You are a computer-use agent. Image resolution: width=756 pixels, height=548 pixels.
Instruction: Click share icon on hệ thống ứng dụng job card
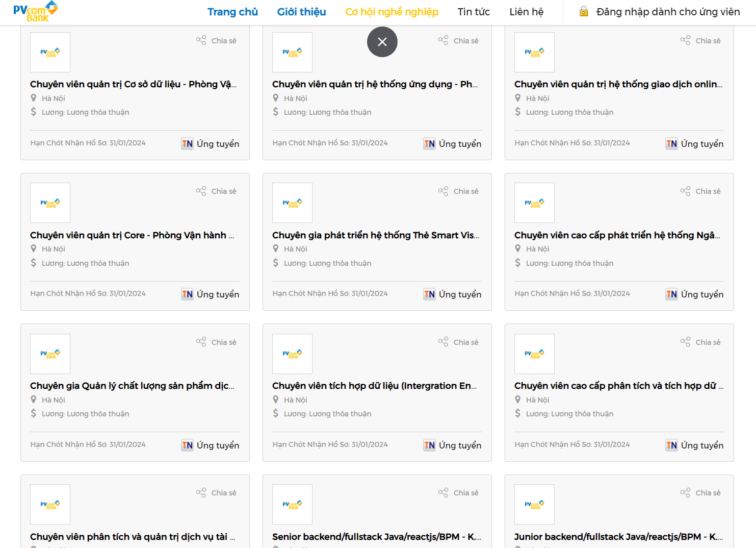pos(444,40)
